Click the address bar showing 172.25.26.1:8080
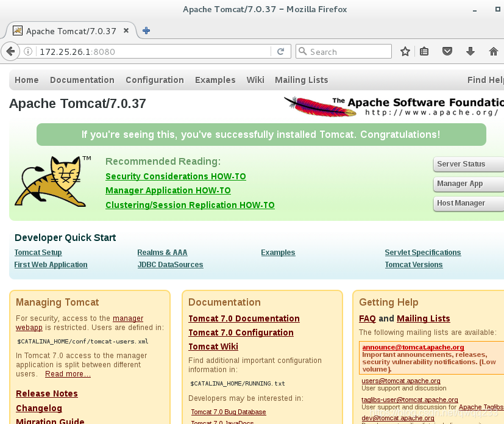The image size is (504, 424). click(154, 51)
